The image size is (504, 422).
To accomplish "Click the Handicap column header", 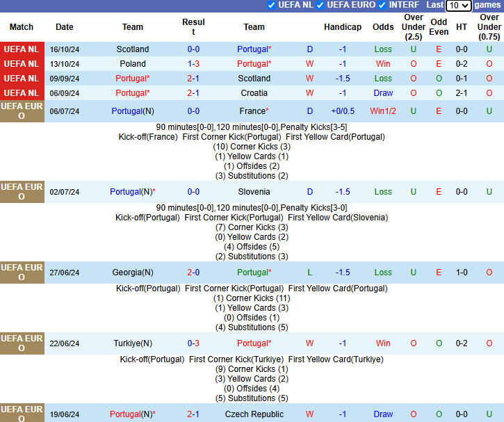I will [342, 27].
